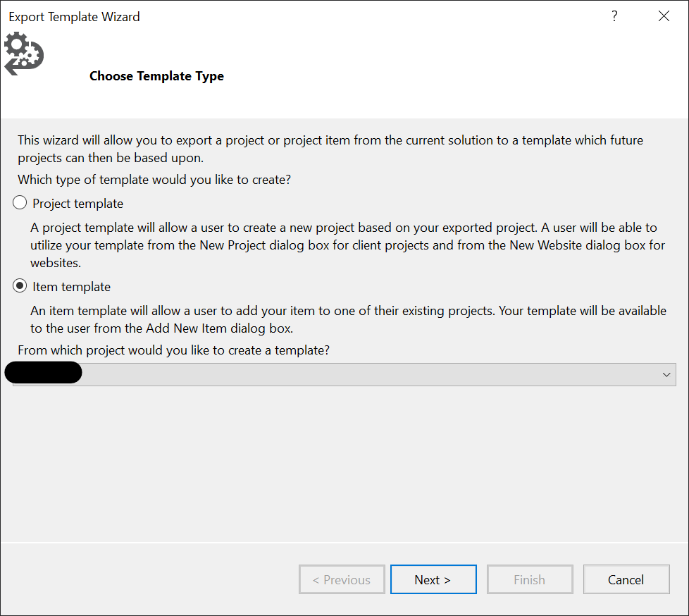Click the wizard introduction paragraph text
Image resolution: width=689 pixels, height=616 pixels.
pos(330,149)
